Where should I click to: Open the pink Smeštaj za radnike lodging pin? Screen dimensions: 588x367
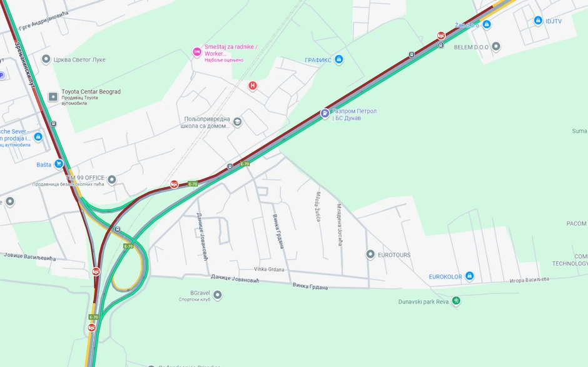click(x=197, y=52)
